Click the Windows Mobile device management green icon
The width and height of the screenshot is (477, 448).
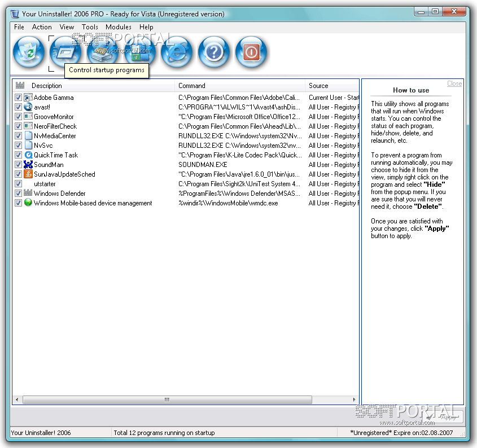click(x=28, y=203)
